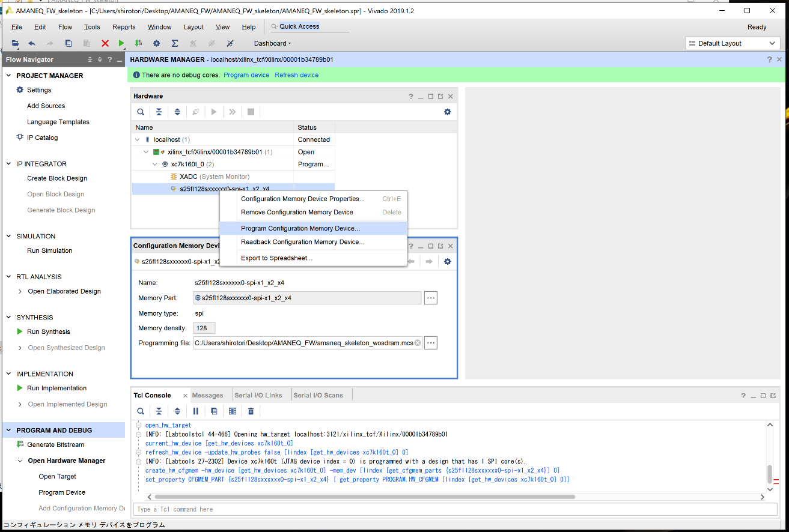
Task: Open Hardware panel settings gear
Action: [x=447, y=112]
